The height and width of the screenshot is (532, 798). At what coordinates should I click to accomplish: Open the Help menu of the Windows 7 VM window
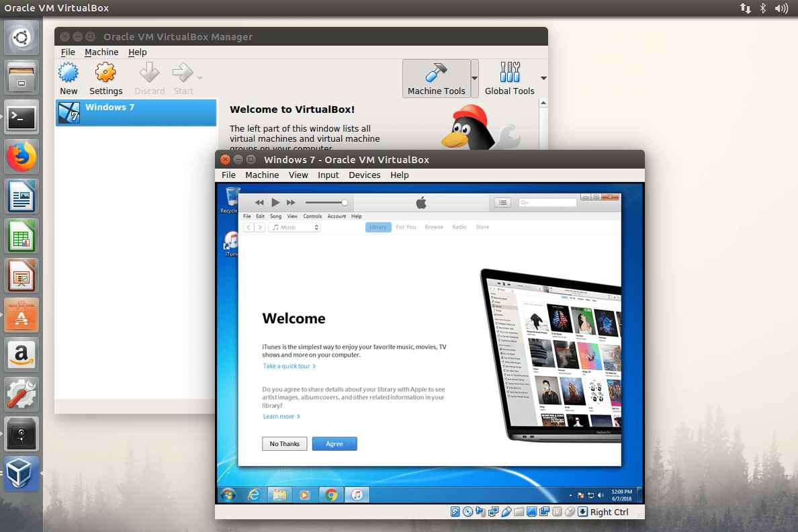pyautogui.click(x=400, y=175)
